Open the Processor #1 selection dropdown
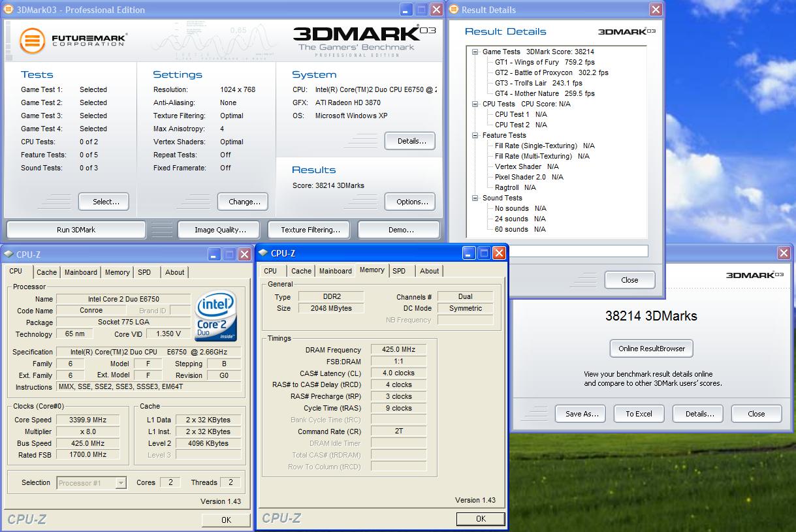Screen dimensions: 796x532 click(121, 483)
